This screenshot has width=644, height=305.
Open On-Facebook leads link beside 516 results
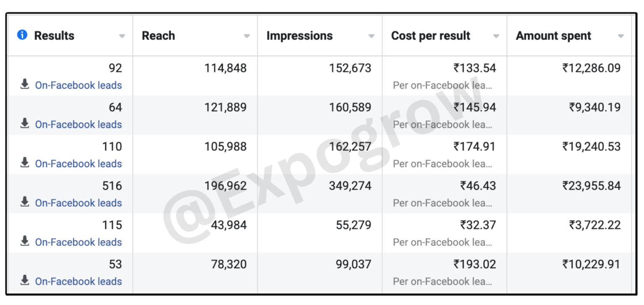(78, 203)
